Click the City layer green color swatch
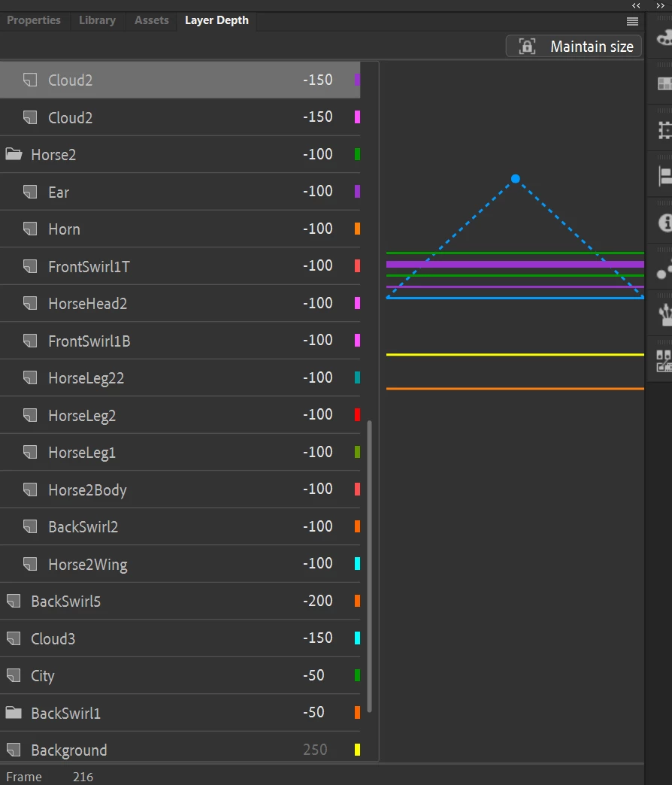672x785 pixels. 357,675
